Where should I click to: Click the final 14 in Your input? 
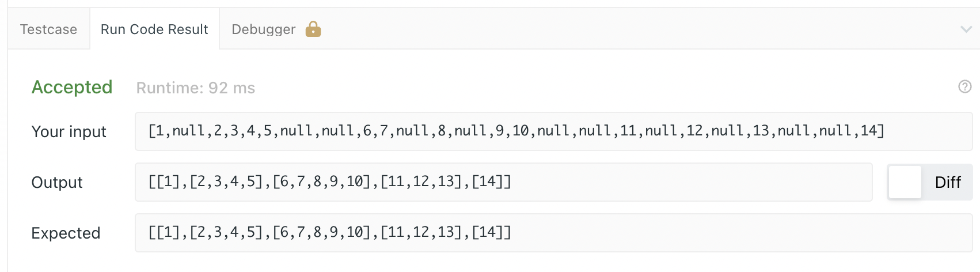868,131
